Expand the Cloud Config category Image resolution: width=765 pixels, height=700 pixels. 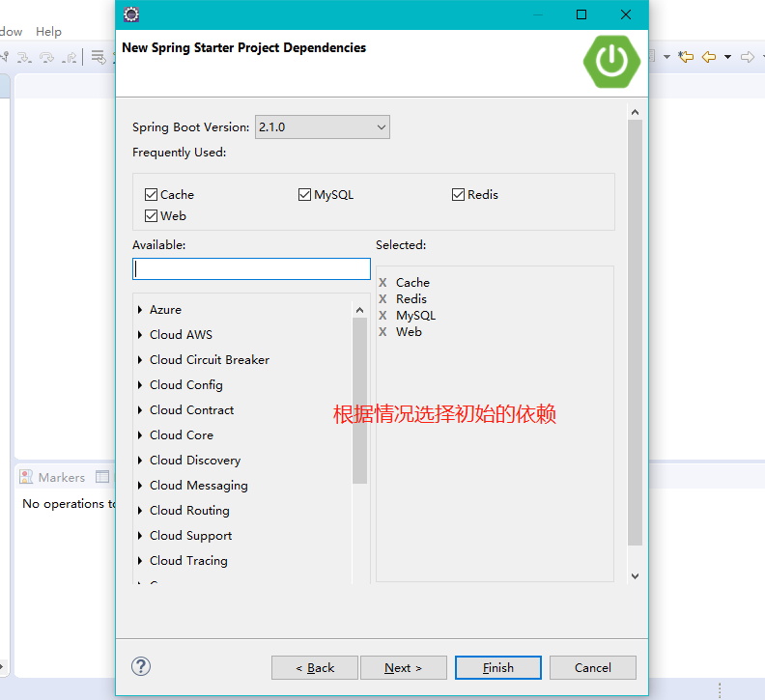tap(140, 385)
